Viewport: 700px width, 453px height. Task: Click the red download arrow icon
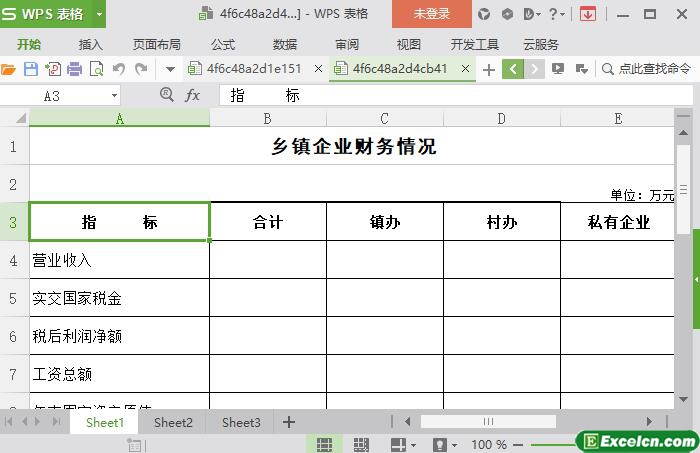[x=588, y=14]
